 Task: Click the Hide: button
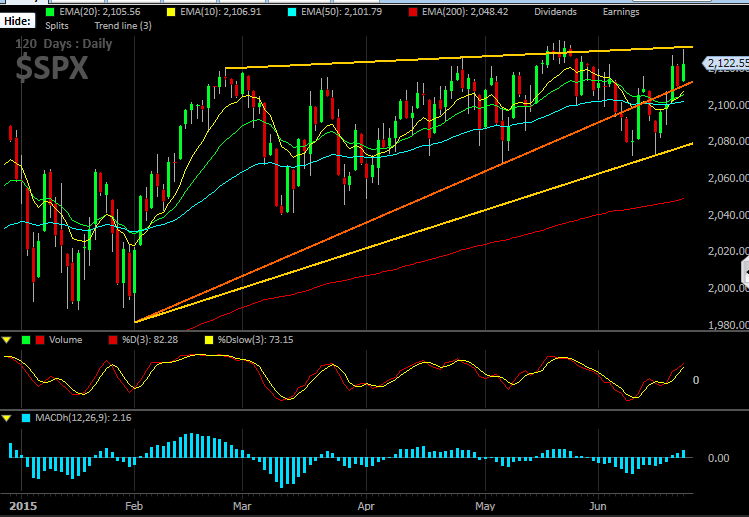(17, 21)
